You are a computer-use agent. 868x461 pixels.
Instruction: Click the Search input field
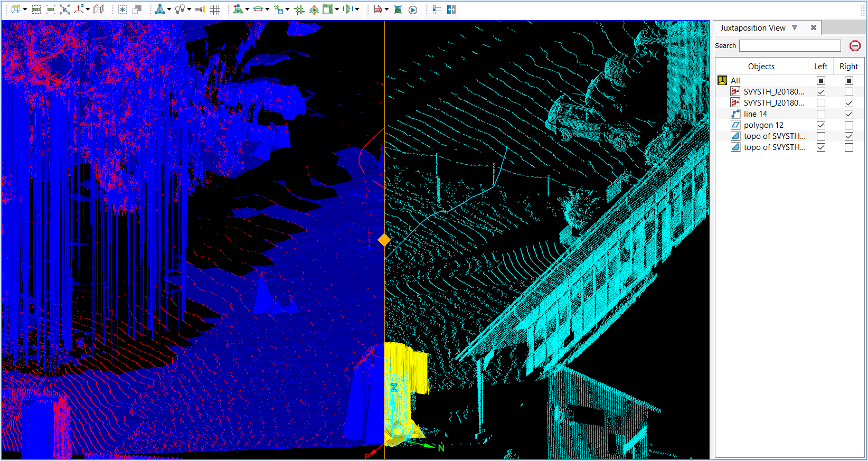coord(790,46)
